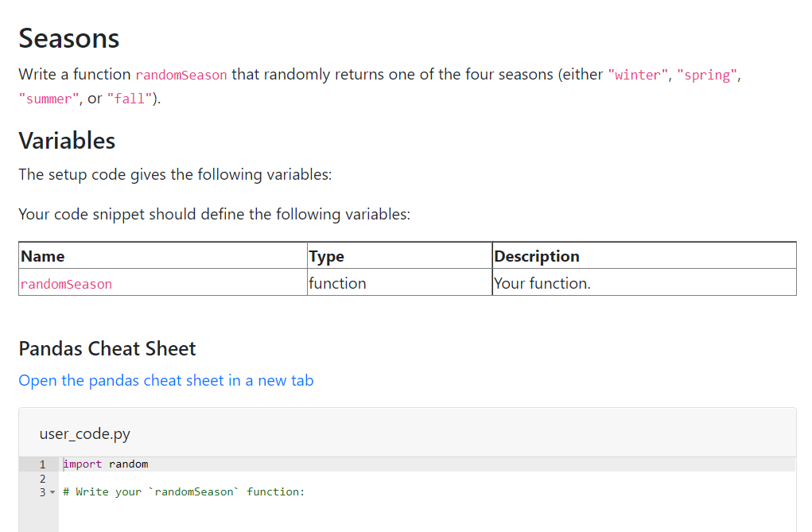Select line number 1 in the gutter

pos(42,464)
